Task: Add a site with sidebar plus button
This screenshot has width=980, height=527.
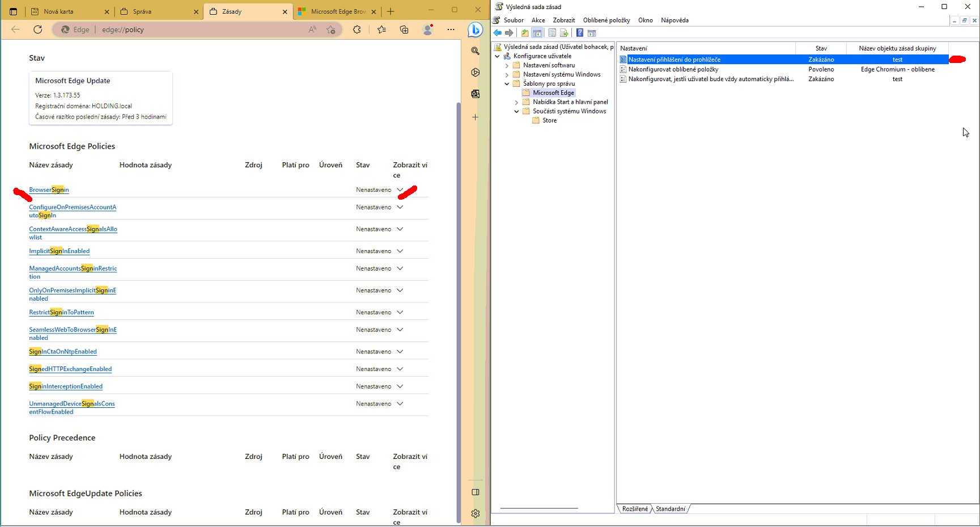Action: click(x=476, y=117)
